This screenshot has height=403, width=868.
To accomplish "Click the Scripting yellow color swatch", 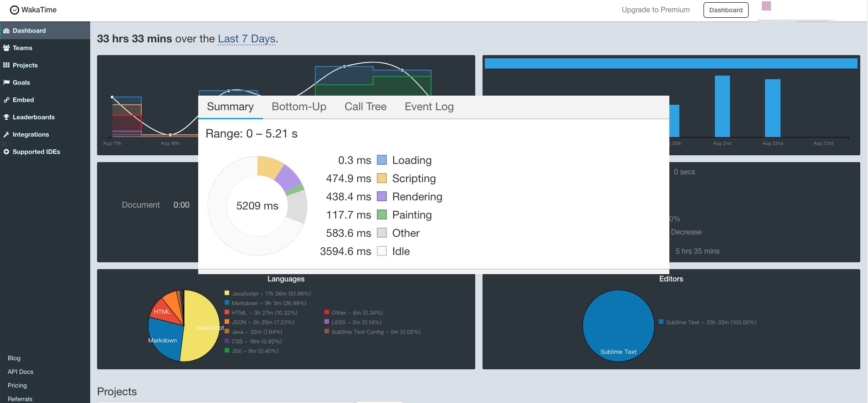I will click(382, 178).
